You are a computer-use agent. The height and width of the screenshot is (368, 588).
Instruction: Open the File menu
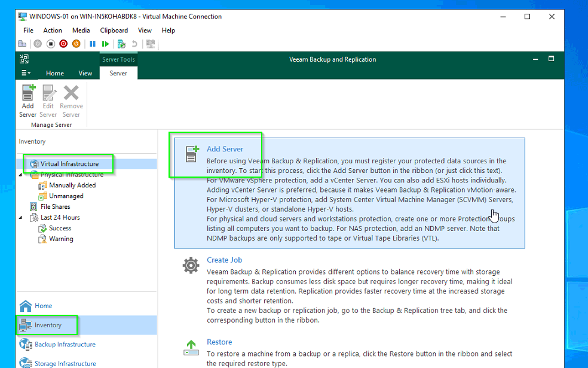click(x=28, y=31)
